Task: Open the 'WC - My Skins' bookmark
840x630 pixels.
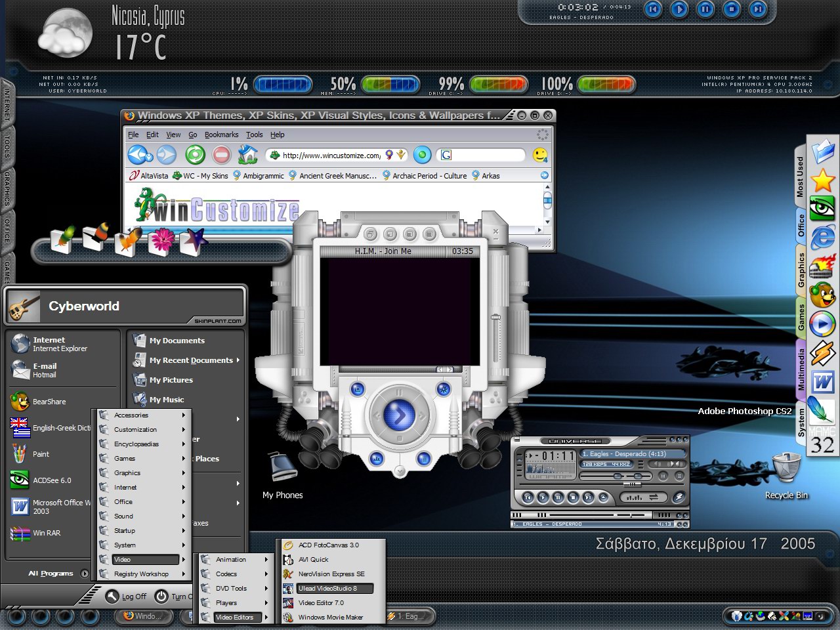Action: click(200, 176)
